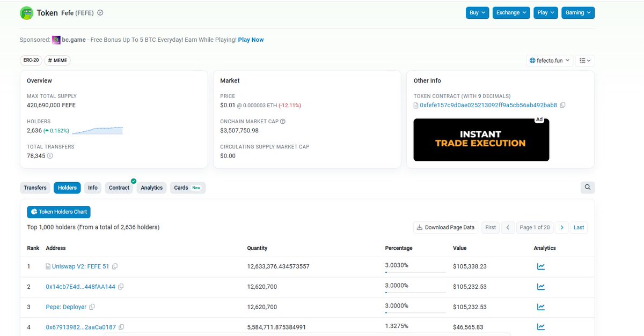Click the percentage bar for Uniswap V2 row
644x336 pixels.
[x=415, y=272]
